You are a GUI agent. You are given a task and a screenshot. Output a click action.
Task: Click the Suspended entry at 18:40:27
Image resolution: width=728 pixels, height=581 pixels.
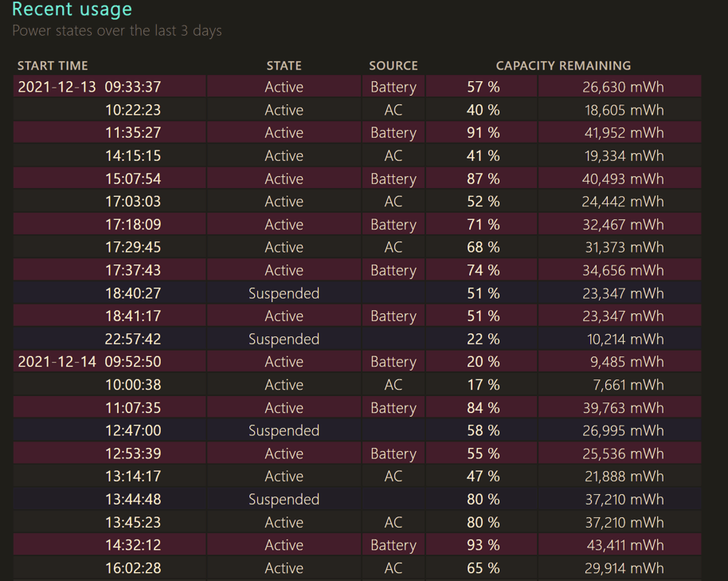284,292
